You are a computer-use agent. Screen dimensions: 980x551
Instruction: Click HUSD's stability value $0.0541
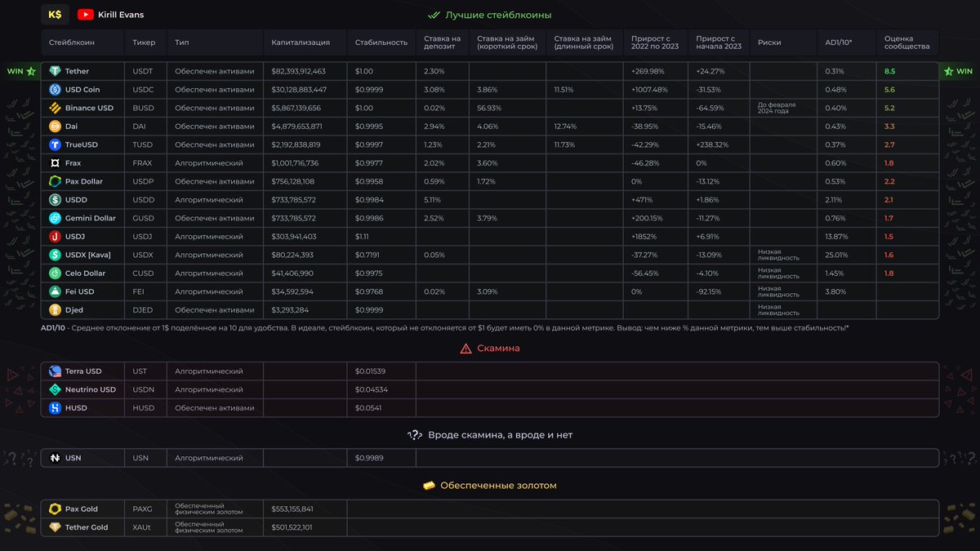click(x=369, y=407)
